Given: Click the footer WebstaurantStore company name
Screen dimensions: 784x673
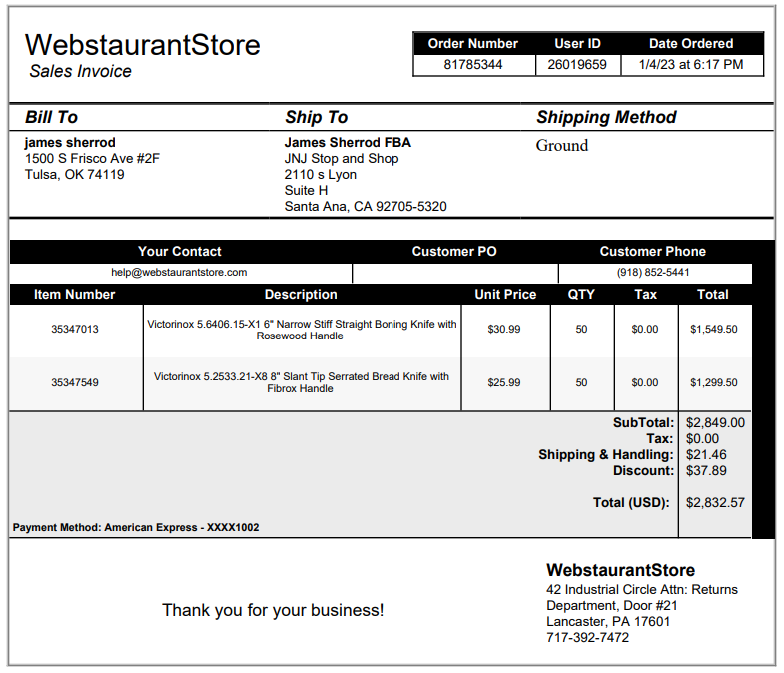Looking at the screenshot, I should 621,570.
